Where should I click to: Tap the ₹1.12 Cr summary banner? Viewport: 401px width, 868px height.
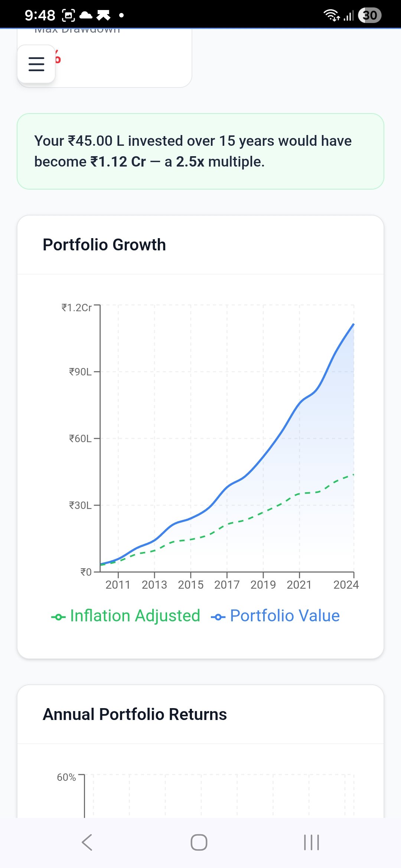tap(200, 151)
